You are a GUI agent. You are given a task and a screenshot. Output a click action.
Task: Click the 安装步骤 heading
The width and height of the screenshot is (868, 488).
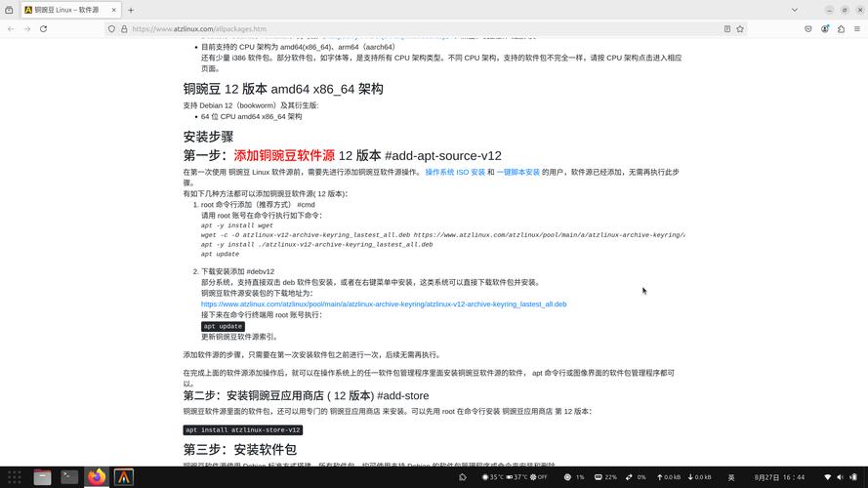tap(208, 137)
